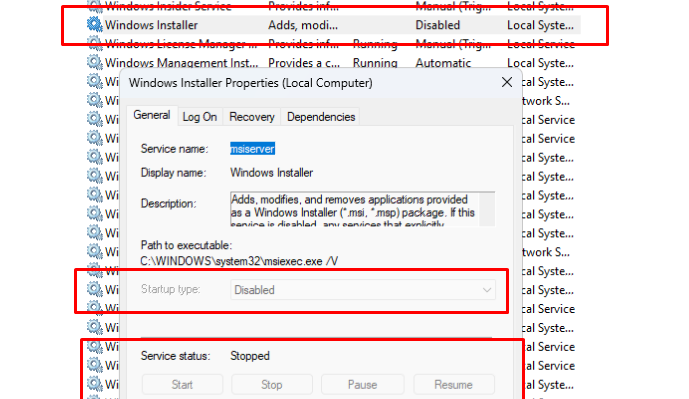Image resolution: width=689 pixels, height=399 pixels.
Task: Open the Log On tab
Action: tap(200, 117)
